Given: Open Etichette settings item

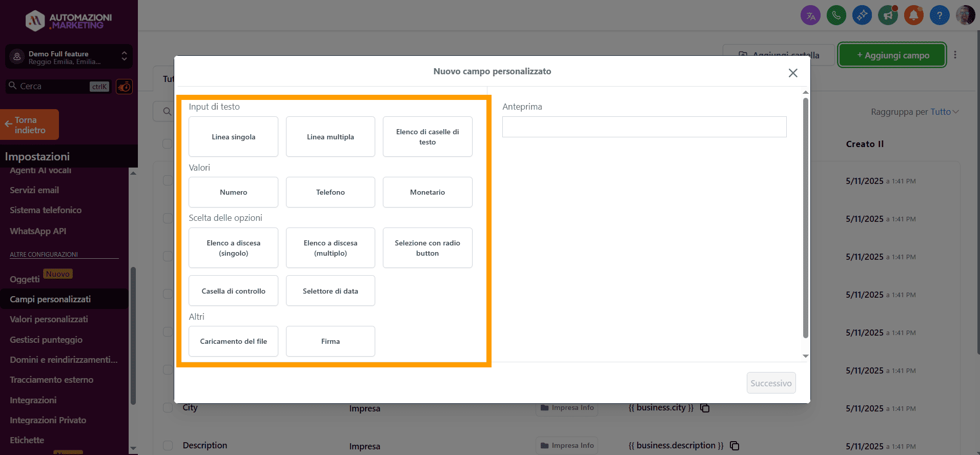Looking at the screenshot, I should point(27,440).
